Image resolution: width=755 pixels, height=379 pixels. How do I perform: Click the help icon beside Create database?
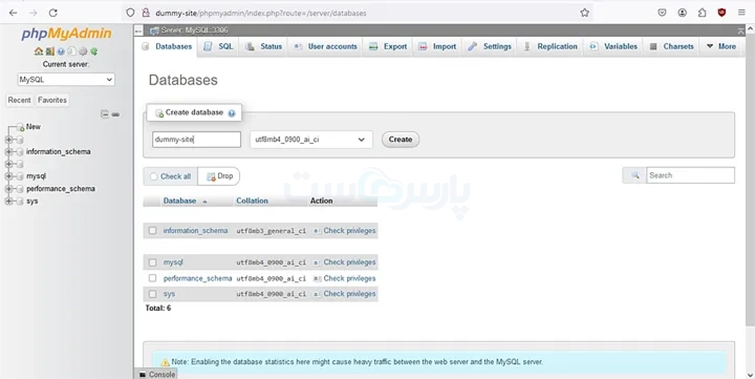(x=232, y=113)
